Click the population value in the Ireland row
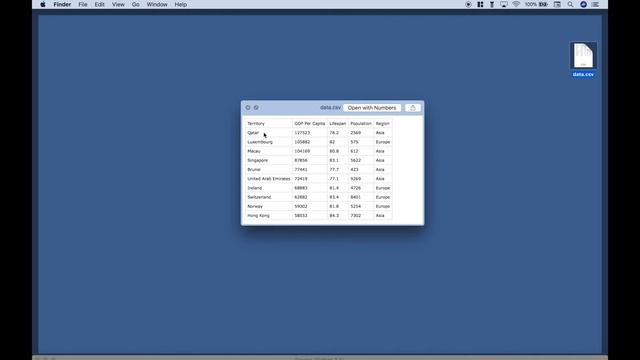 pyautogui.click(x=361, y=188)
